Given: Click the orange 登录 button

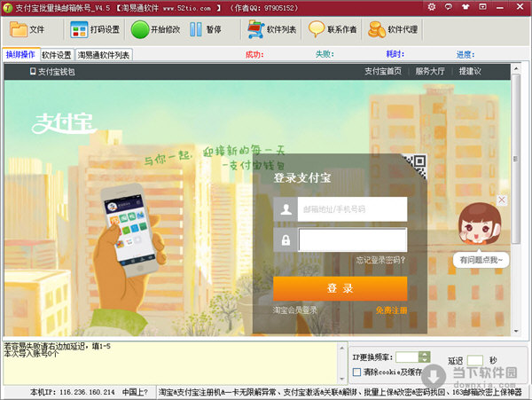Looking at the screenshot, I should pyautogui.click(x=340, y=288).
